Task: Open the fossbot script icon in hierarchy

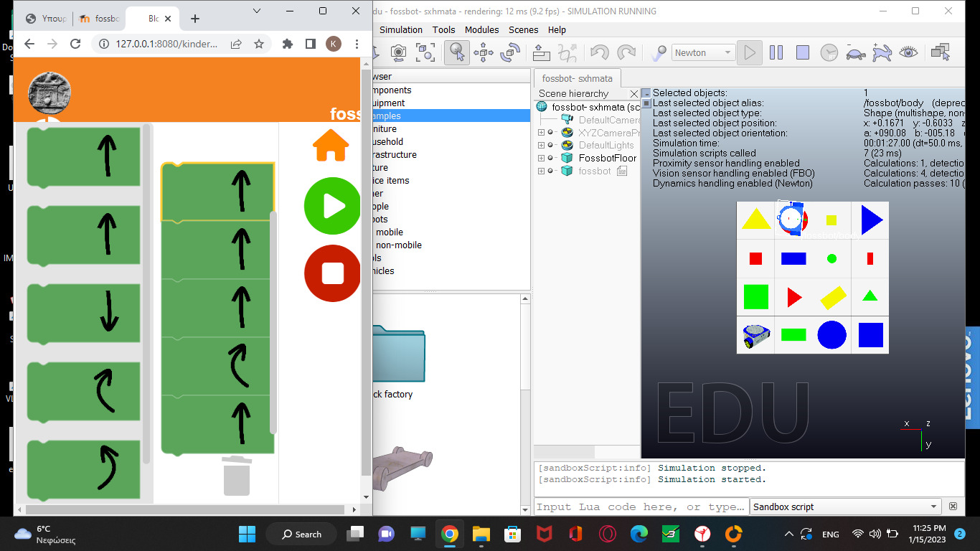Action: [x=622, y=171]
